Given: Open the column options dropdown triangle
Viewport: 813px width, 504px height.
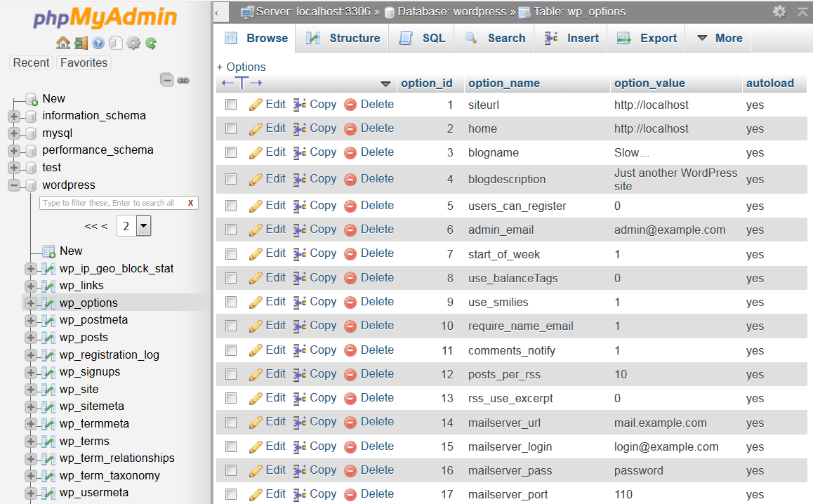Looking at the screenshot, I should point(385,84).
